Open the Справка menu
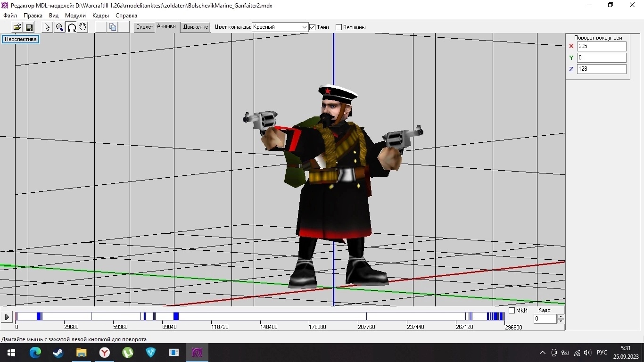This screenshot has height=362, width=644. click(126, 16)
